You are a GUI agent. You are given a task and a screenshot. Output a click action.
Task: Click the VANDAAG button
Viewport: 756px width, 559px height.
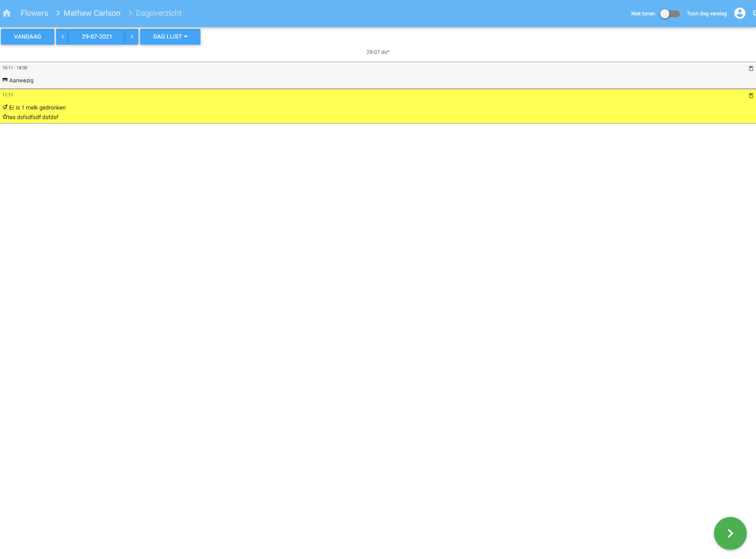[28, 37]
